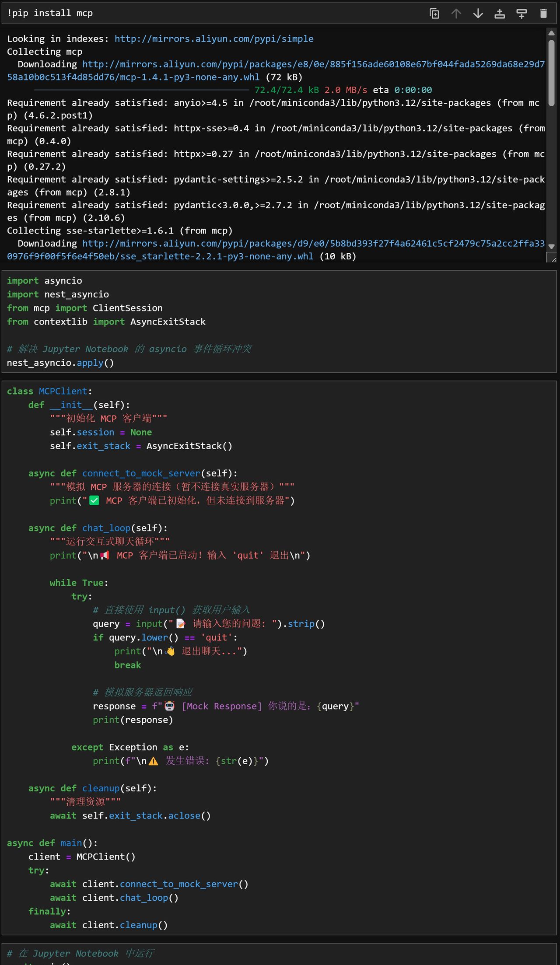Screen dimensions: 560x965
Task: Place cursor on 'async def main():' line
Action: pos(52,843)
